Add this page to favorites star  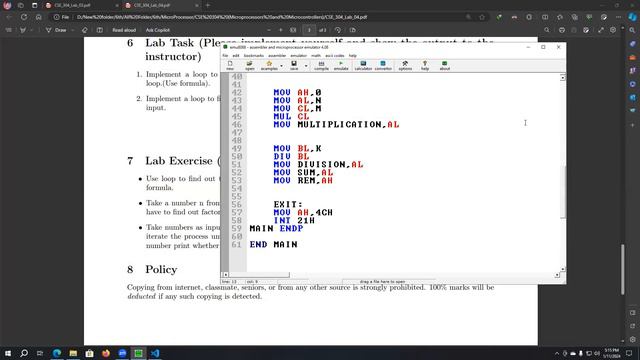[482, 17]
